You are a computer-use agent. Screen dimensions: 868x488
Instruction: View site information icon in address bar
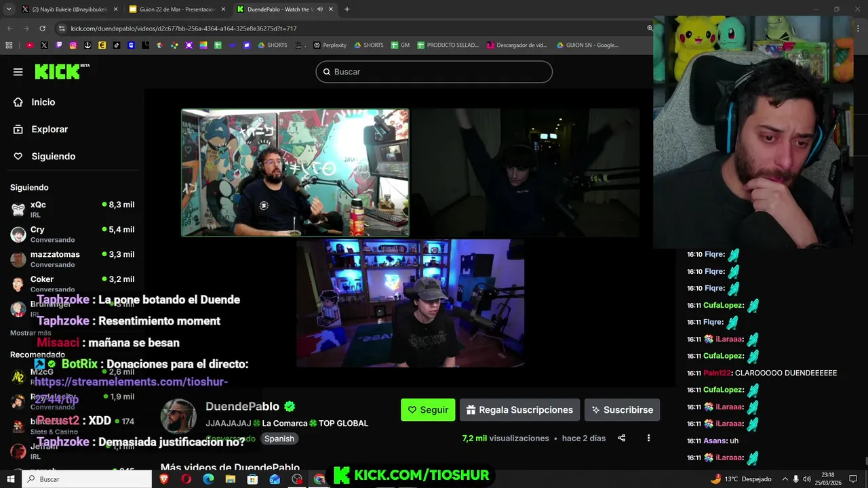point(62,28)
